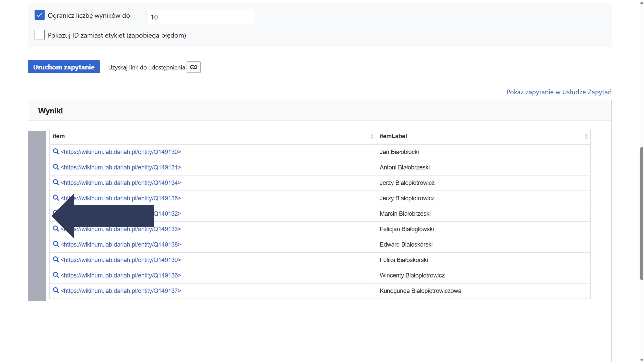Sort results by item column arrows
644x362 pixels.
(372, 136)
